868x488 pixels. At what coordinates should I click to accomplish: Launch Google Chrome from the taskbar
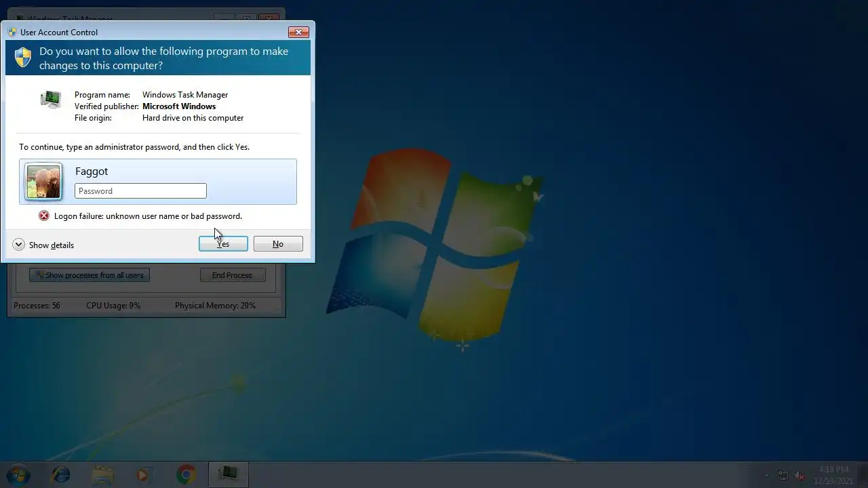pyautogui.click(x=186, y=474)
